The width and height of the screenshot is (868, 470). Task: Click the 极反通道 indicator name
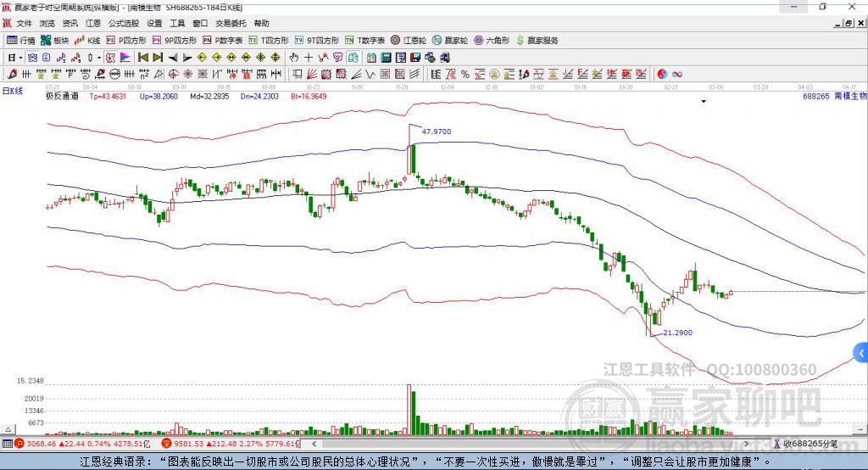[x=62, y=96]
